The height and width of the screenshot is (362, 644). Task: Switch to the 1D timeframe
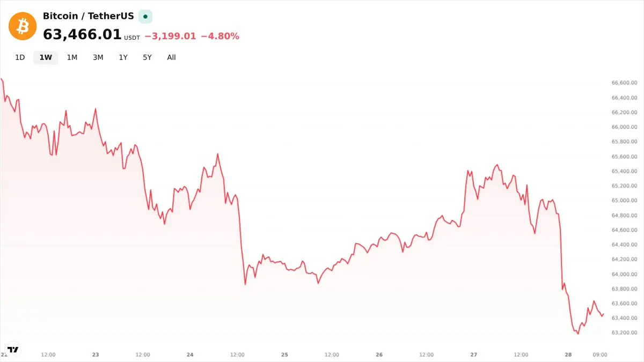click(x=20, y=57)
